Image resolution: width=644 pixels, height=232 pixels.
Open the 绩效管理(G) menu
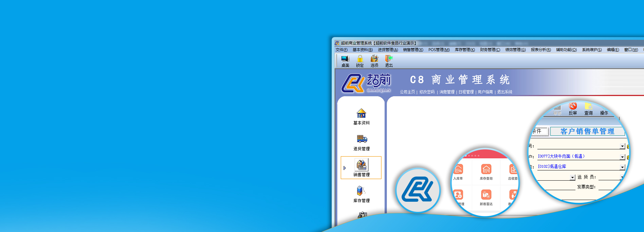pos(515,50)
